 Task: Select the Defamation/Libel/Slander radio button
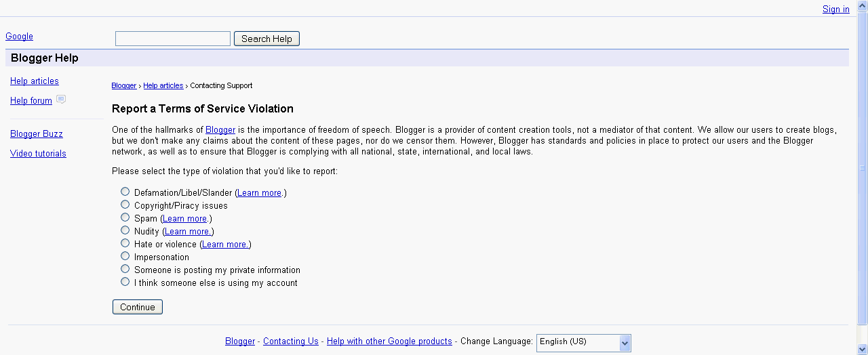click(x=125, y=192)
